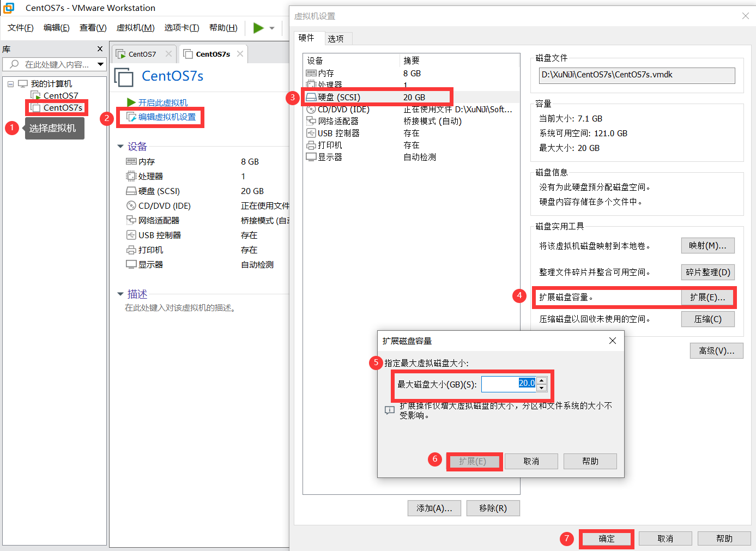The width and height of the screenshot is (756, 551).
Task: Click 取消 in the VM settings dialog
Action: click(666, 538)
